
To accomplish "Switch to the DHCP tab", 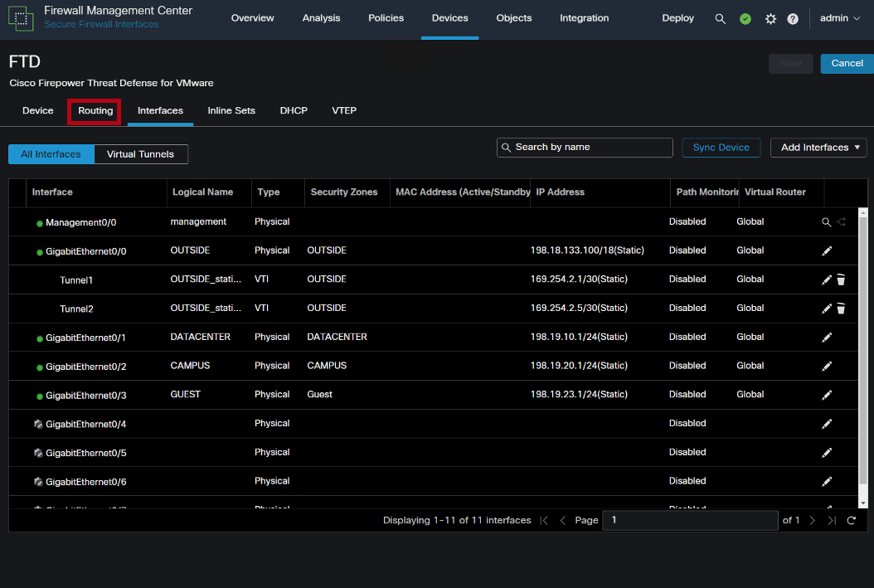I will tap(294, 110).
